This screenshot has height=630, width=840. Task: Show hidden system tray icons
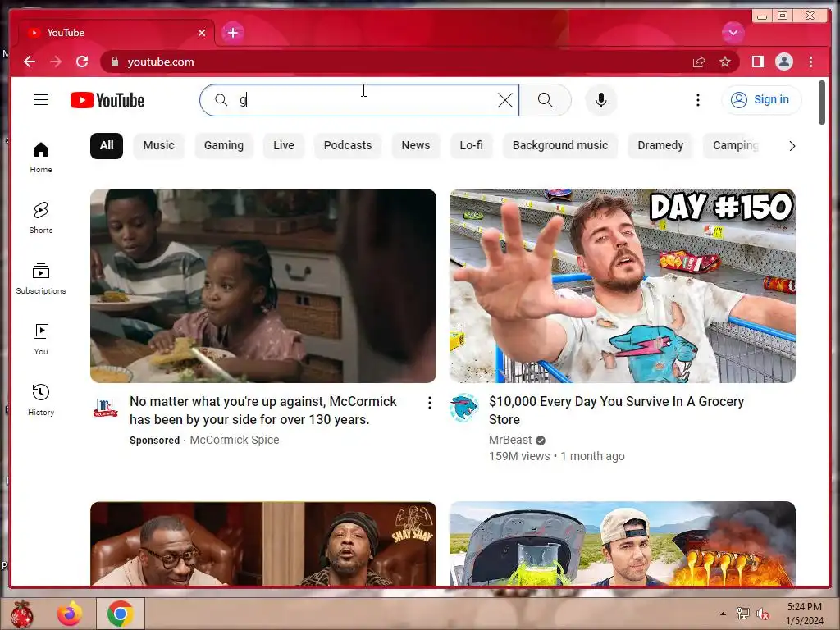(724, 614)
